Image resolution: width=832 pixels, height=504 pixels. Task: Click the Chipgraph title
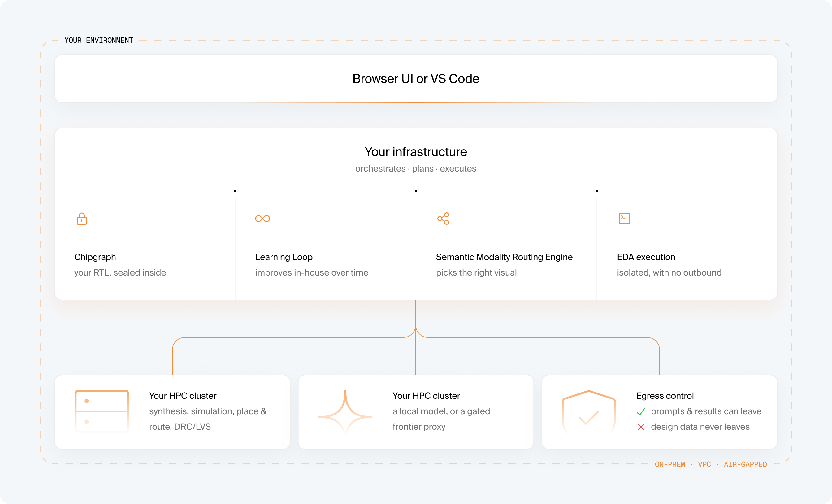(95, 257)
